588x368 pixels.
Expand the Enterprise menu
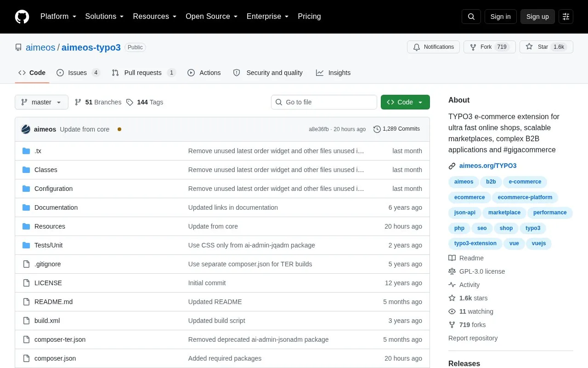point(268,17)
